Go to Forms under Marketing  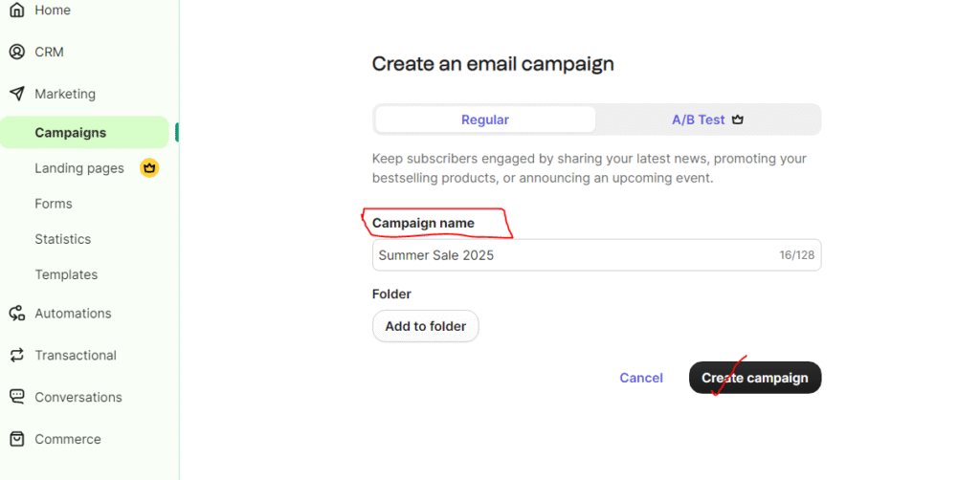54,204
